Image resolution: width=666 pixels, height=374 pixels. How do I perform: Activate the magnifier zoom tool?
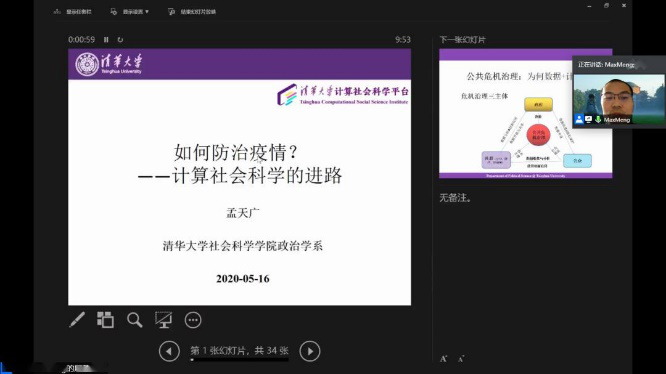tap(135, 320)
